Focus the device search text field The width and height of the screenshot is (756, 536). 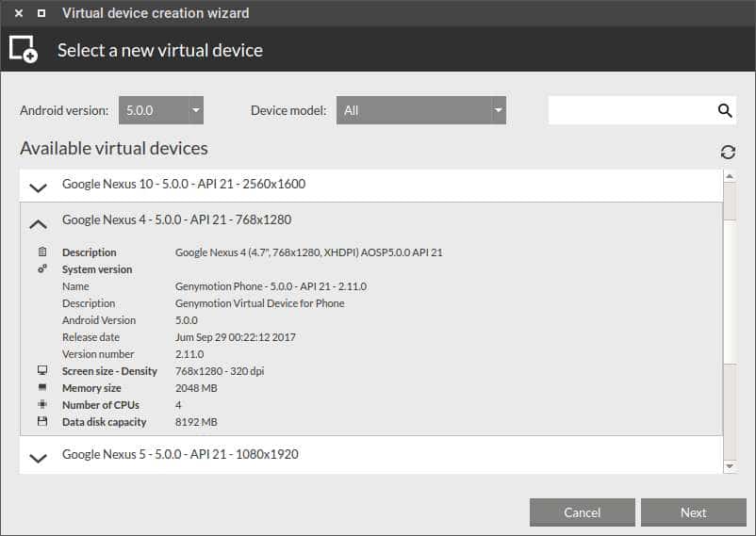632,110
